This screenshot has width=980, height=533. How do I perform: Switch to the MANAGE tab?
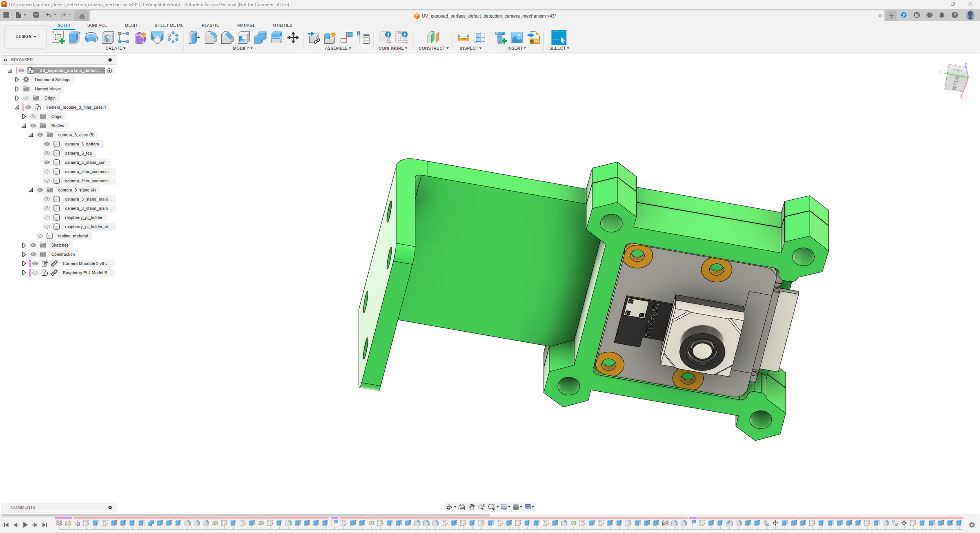(246, 25)
